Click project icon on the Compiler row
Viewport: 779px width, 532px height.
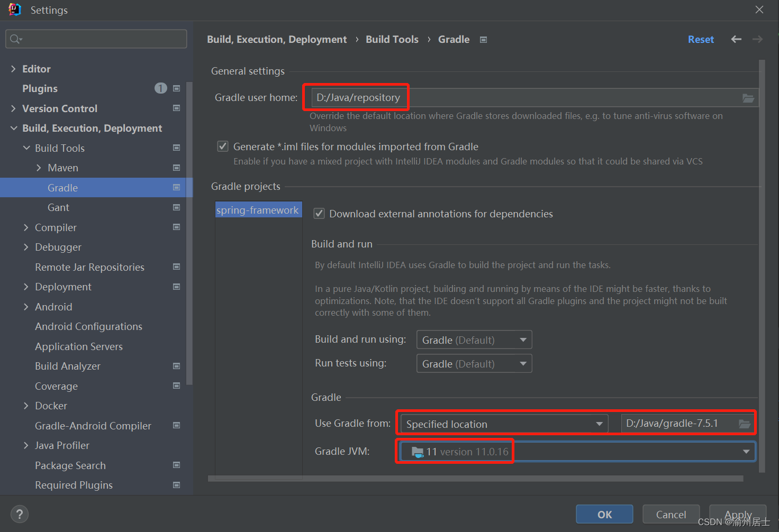coord(177,227)
